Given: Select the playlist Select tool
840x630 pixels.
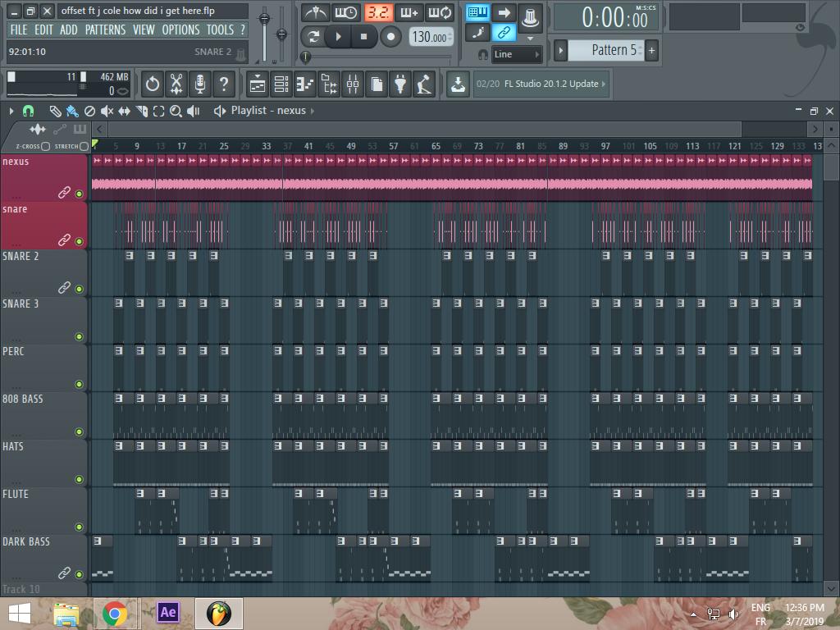Looking at the screenshot, I should click(158, 111).
